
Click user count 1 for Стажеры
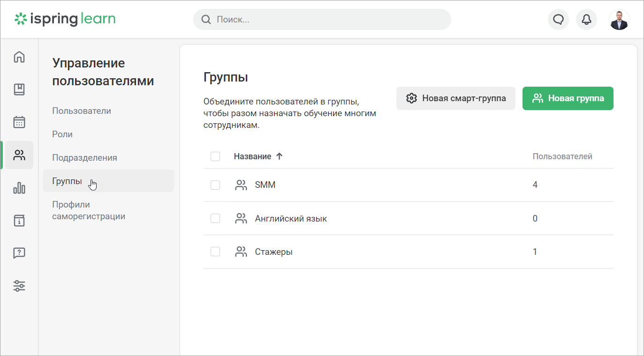[535, 252]
